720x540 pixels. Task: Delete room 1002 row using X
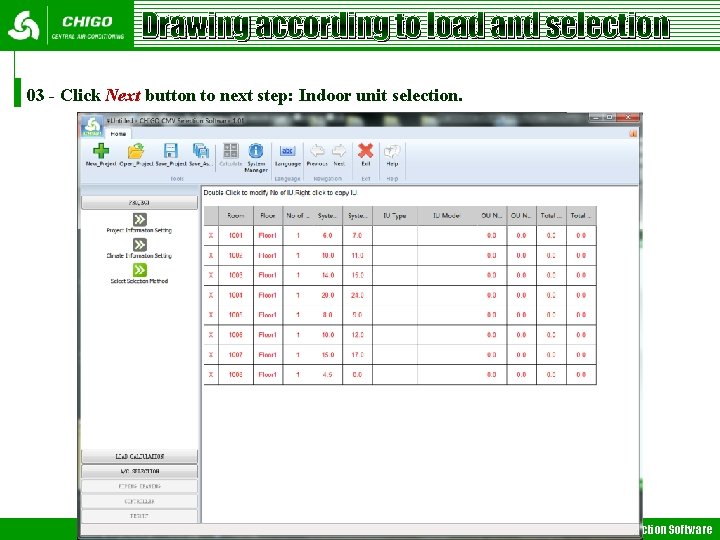(x=211, y=255)
